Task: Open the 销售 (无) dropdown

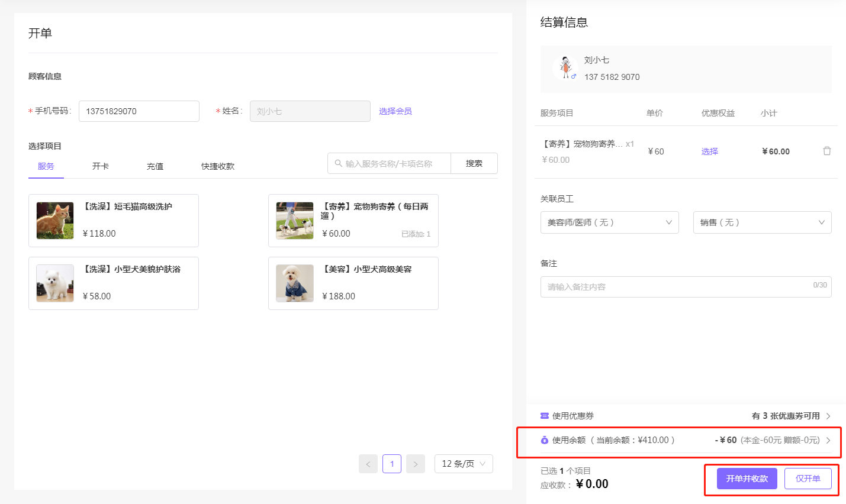Action: (763, 222)
